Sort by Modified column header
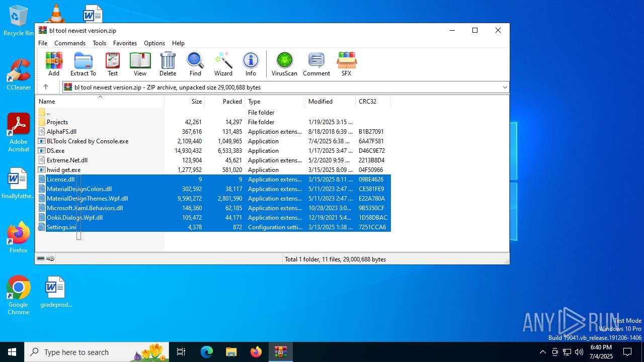 point(330,102)
